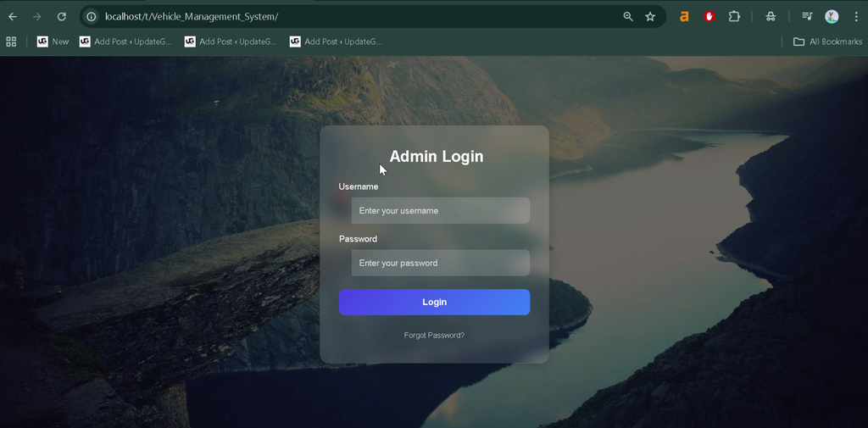Viewport: 868px width, 428px height.
Task: Open the 'Forgot Password?' link
Action: (x=435, y=336)
